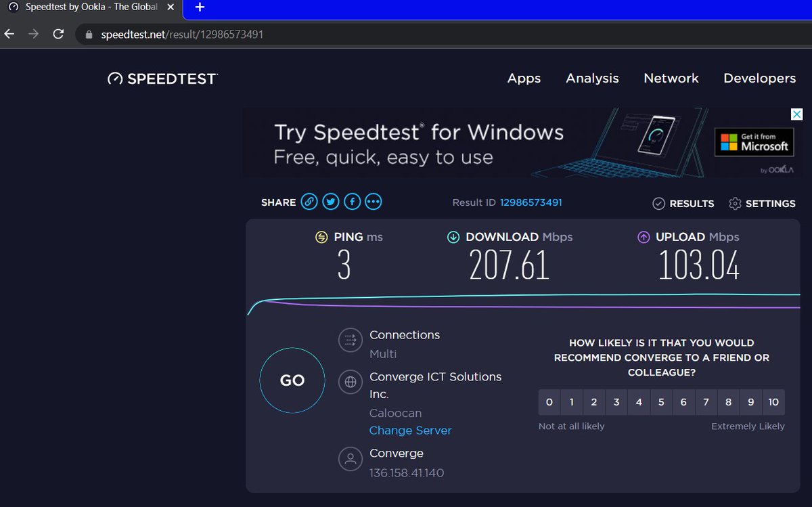The image size is (812, 507).
Task: Reload the page with refresh icon
Action: [59, 34]
